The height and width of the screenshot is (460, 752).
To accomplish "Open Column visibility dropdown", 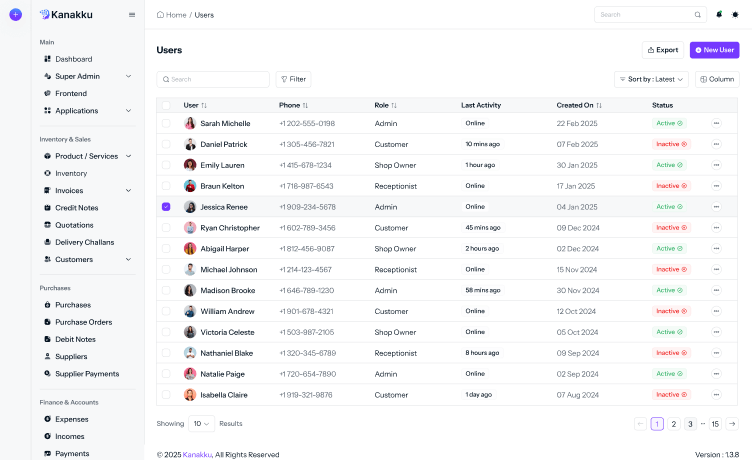I will (x=717, y=79).
